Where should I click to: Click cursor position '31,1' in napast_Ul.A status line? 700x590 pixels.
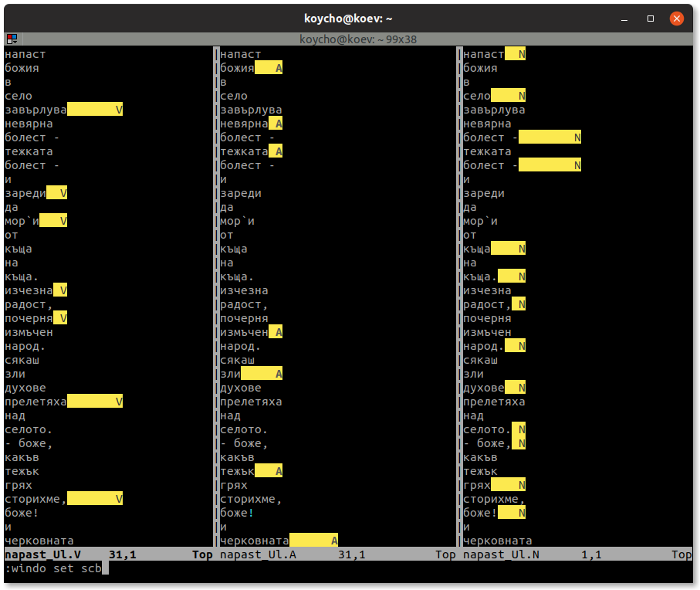[352, 554]
